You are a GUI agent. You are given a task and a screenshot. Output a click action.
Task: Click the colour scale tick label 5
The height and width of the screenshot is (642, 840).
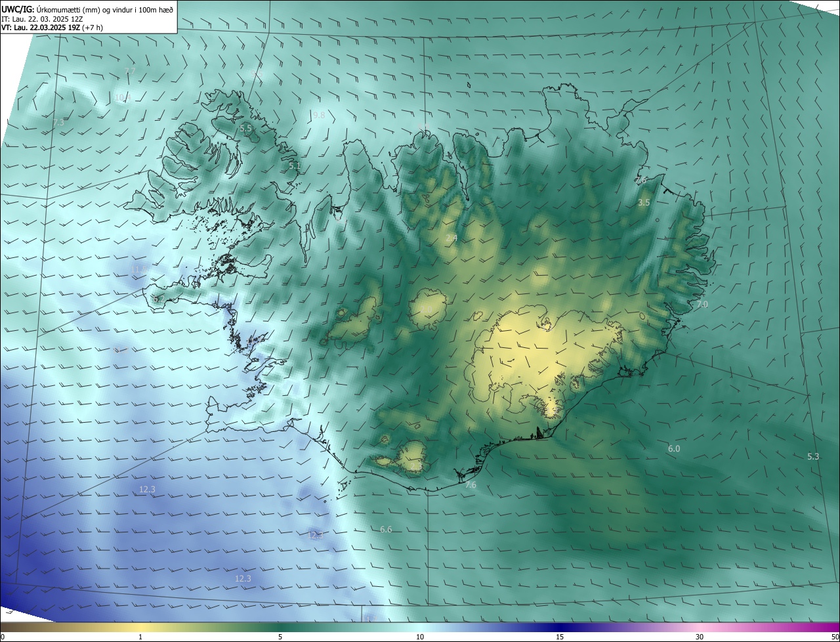pos(280,637)
